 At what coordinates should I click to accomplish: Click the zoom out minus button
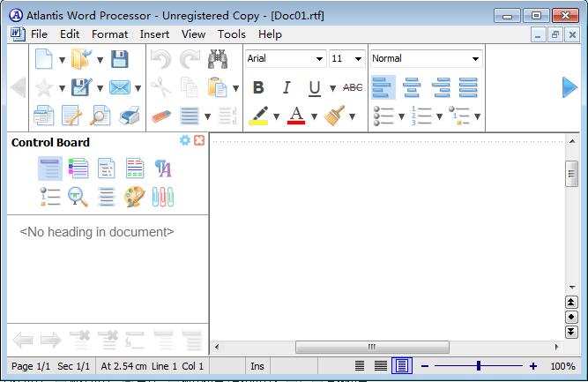[x=425, y=366]
